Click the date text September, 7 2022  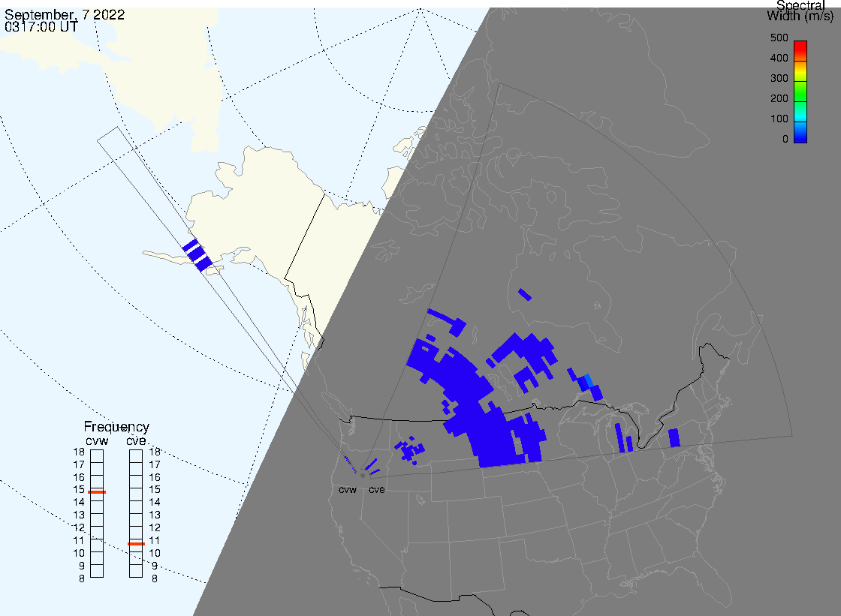coord(65,14)
